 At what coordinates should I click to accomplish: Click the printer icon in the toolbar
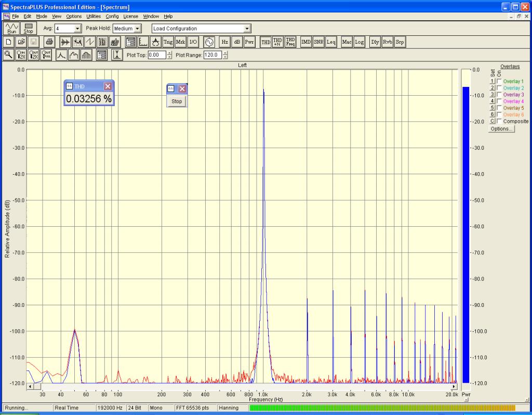click(49, 42)
